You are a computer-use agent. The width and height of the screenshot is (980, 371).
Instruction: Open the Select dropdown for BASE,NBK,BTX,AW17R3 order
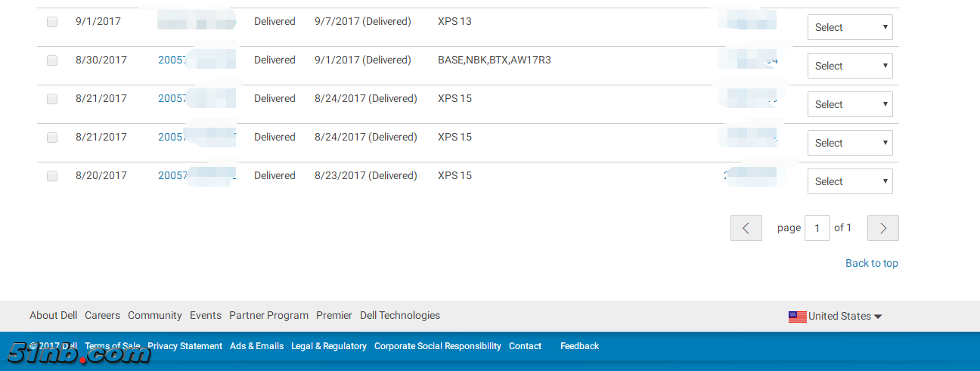[850, 66]
